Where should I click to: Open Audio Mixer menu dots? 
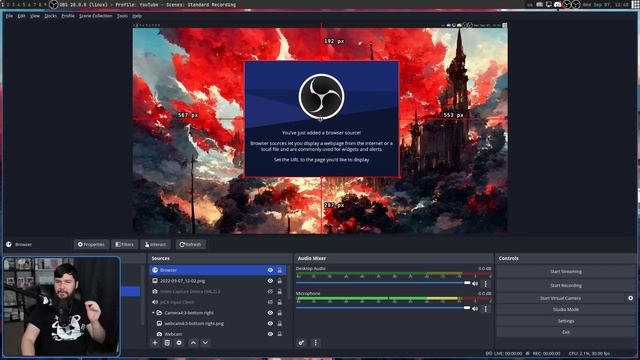(316, 343)
